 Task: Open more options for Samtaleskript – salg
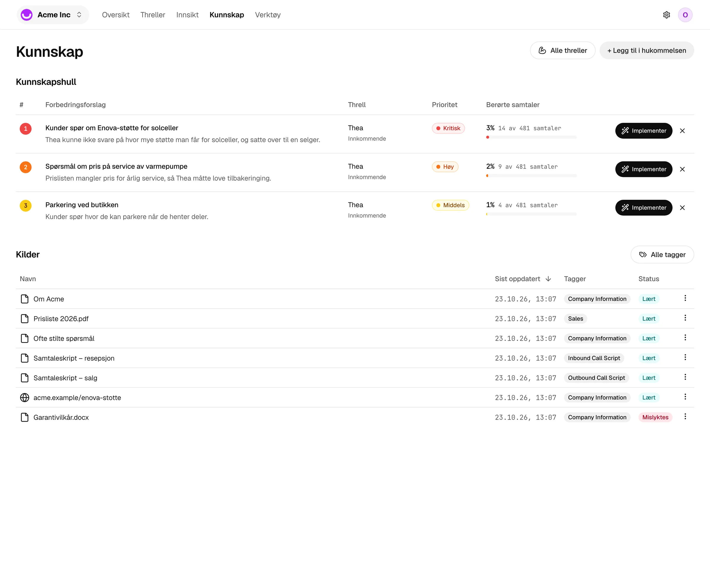coord(685,377)
